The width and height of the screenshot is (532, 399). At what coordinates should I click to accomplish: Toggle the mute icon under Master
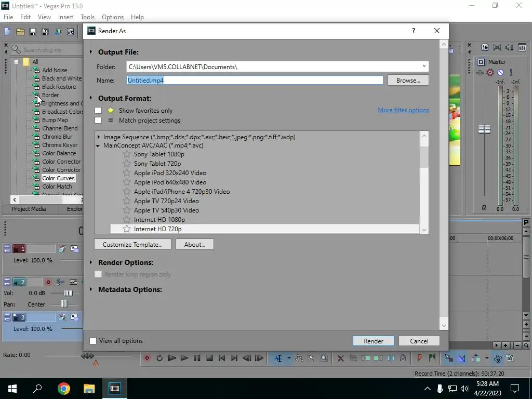pos(500,72)
